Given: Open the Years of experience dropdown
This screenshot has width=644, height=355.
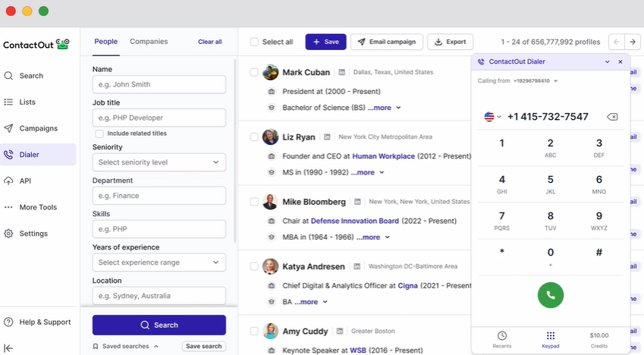Looking at the screenshot, I should [x=159, y=262].
